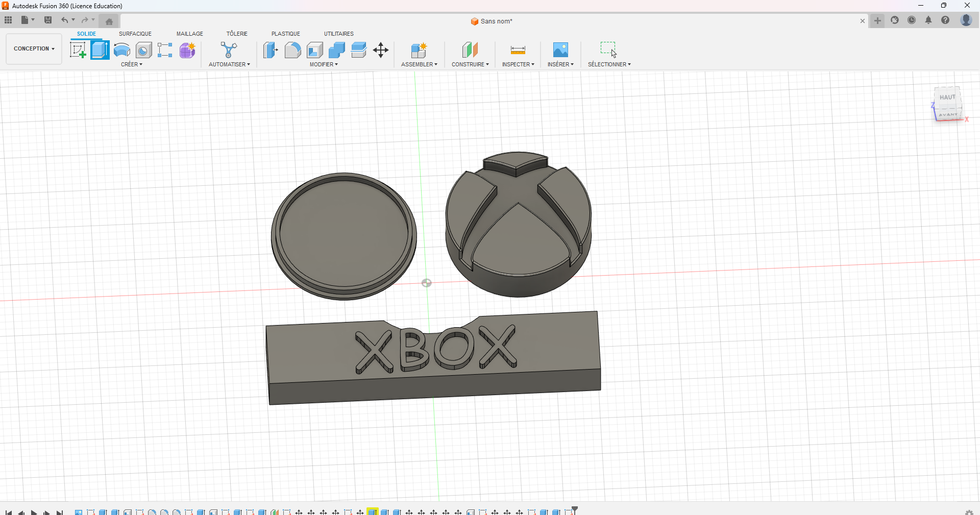Select the Fillet tool under Modifier
Image resolution: width=980 pixels, height=515 pixels.
point(292,50)
